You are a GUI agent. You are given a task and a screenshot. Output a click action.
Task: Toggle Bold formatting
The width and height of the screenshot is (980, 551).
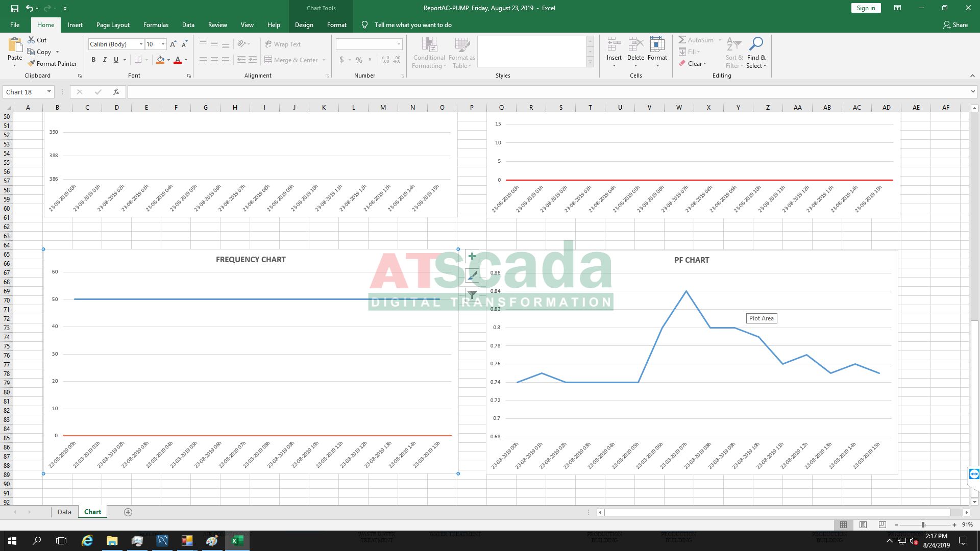[x=93, y=60]
